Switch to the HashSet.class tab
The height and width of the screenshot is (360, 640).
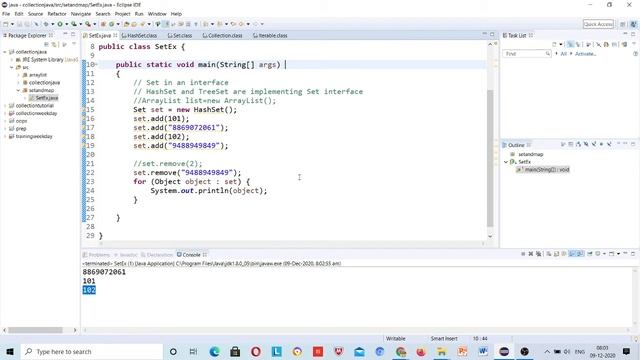[139, 36]
